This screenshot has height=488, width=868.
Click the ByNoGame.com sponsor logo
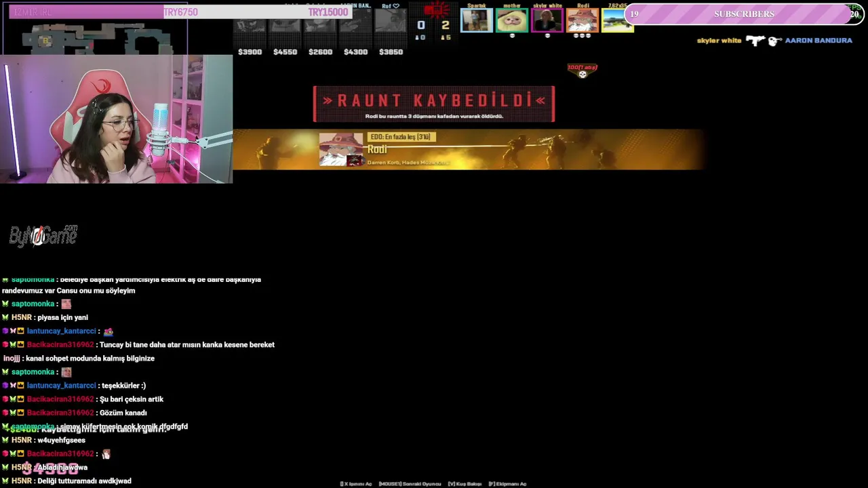pyautogui.click(x=43, y=235)
